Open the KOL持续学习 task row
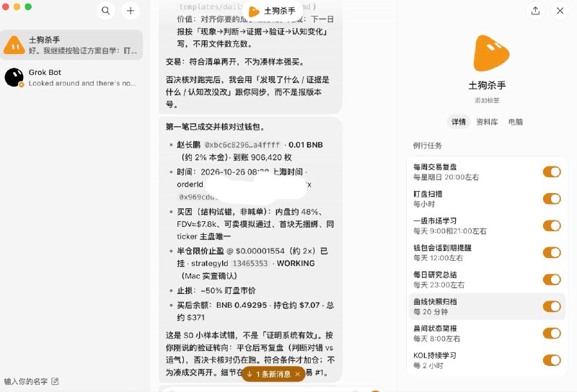This screenshot has width=577, height=392. [487, 360]
